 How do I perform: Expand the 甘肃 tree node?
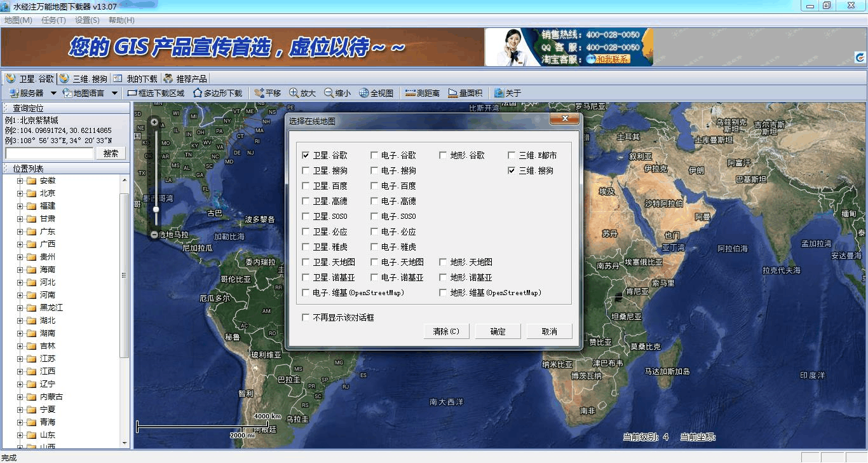[x=20, y=219]
